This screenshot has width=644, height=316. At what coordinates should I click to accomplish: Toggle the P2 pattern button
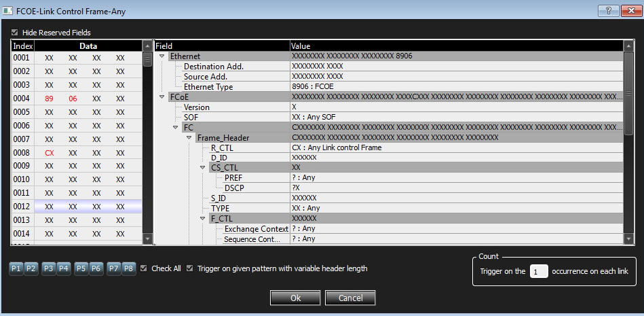pyautogui.click(x=31, y=268)
